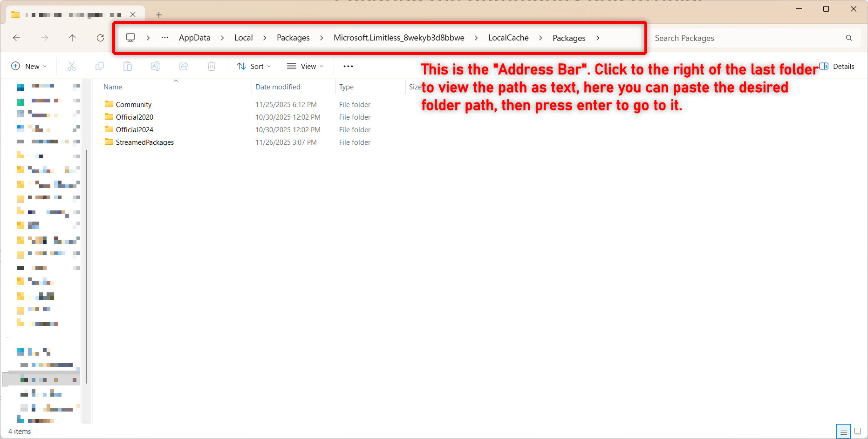
Task: Select the Rename icon
Action: 156,66
